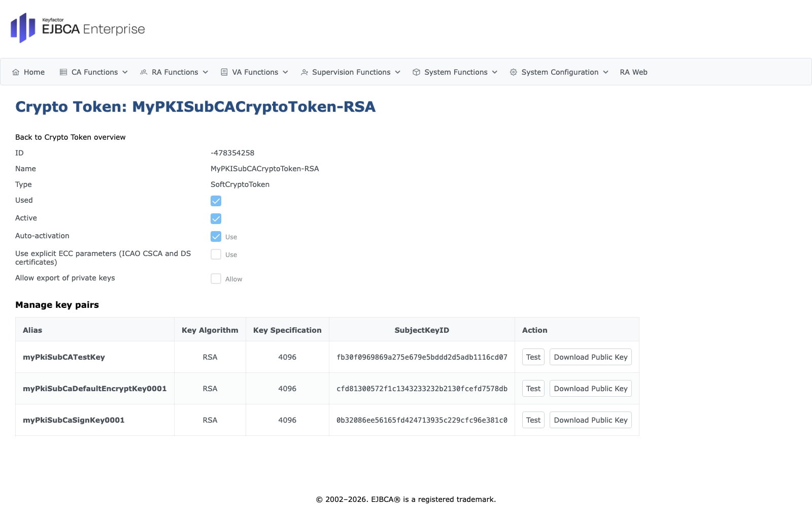Expand the System Functions chevron
This screenshot has height=508, width=812.
coord(495,72)
